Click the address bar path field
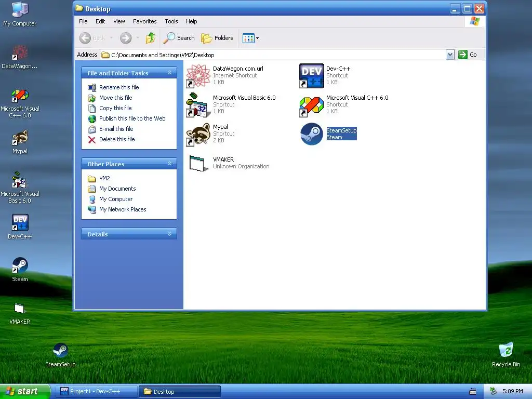The image size is (532, 399). (x=273, y=55)
